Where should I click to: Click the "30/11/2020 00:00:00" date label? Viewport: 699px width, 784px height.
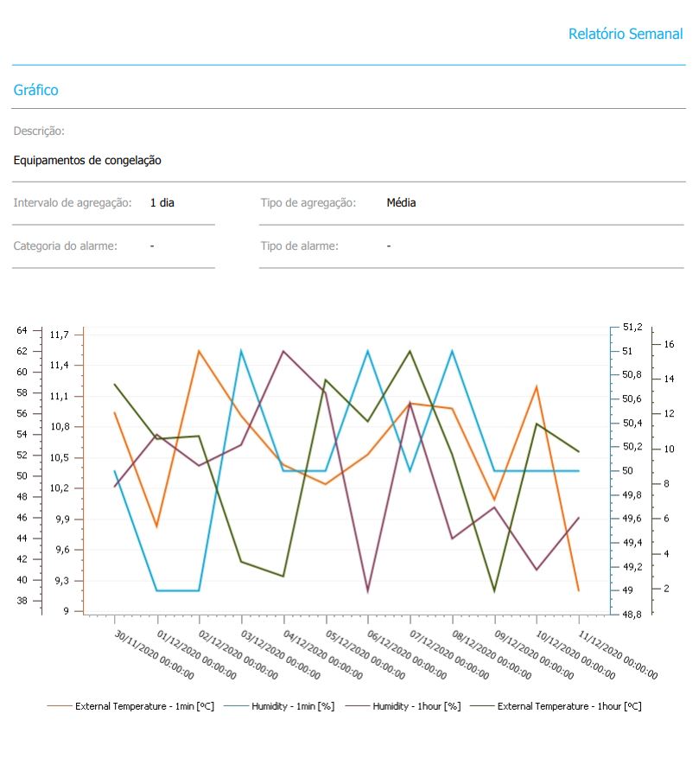[x=155, y=654]
